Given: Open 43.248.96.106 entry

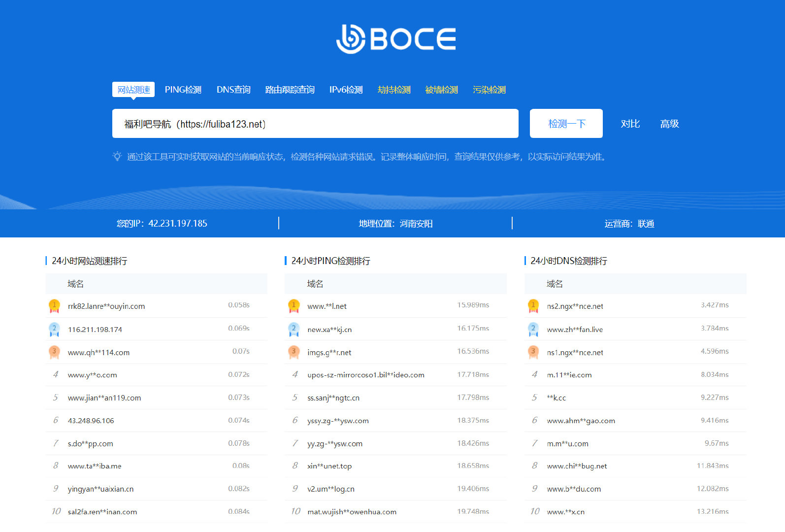Looking at the screenshot, I should point(91,421).
